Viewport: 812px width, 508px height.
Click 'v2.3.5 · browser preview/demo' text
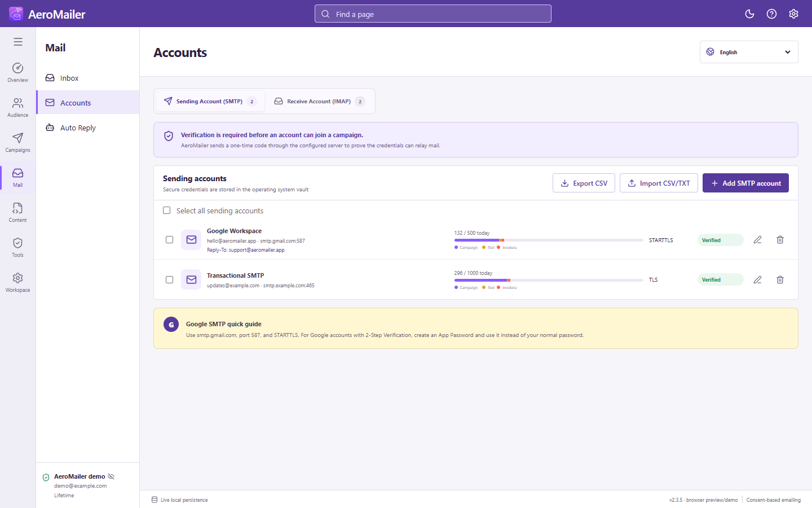click(703, 500)
